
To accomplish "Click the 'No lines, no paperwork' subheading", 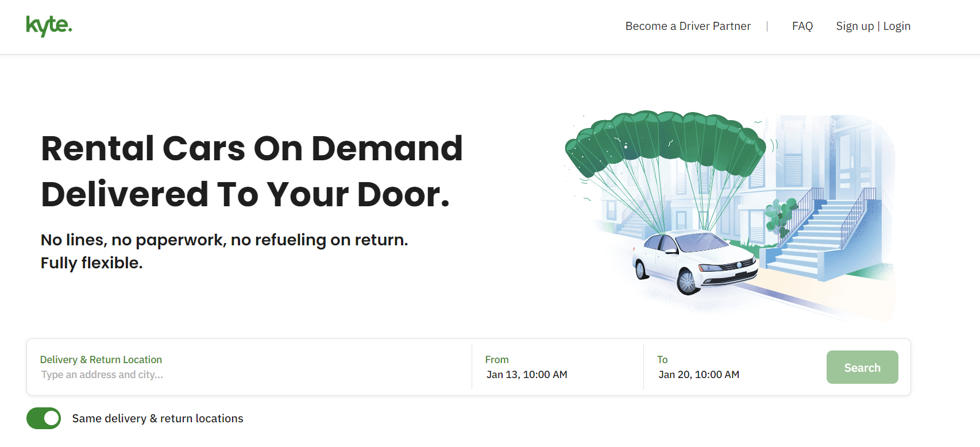I will 224,240.
